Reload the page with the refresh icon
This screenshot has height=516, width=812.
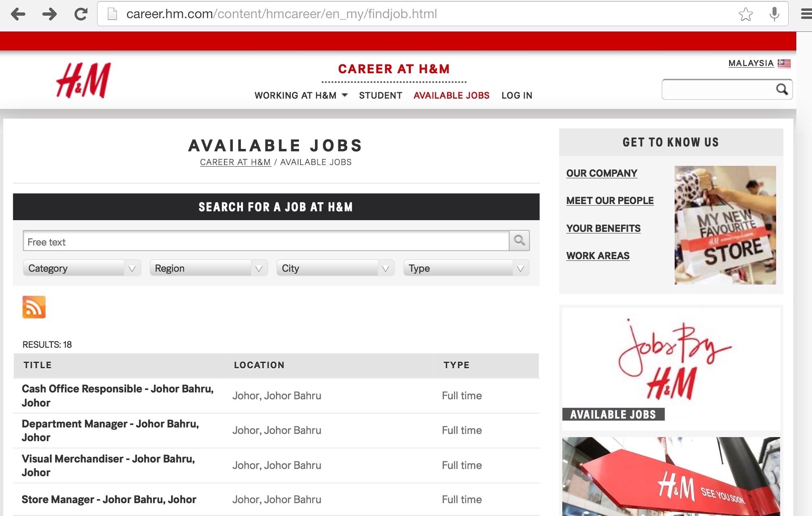pos(81,14)
